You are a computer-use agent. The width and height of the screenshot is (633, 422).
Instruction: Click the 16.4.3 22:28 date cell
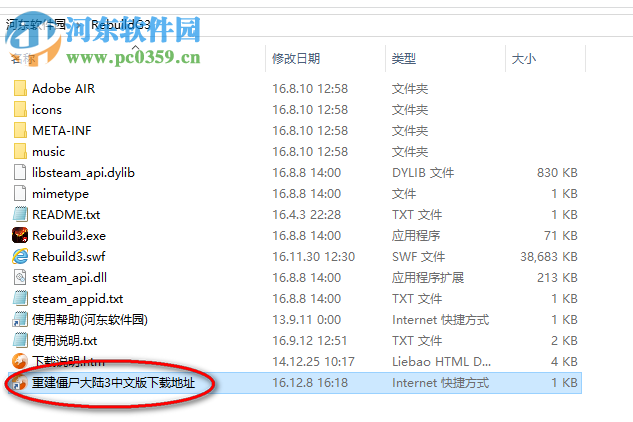click(306, 214)
